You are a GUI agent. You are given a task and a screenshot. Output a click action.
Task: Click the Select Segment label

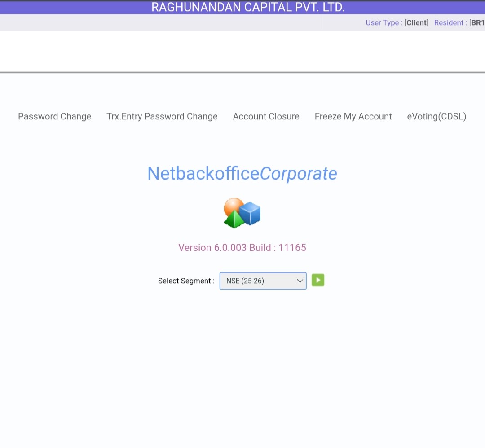186,281
